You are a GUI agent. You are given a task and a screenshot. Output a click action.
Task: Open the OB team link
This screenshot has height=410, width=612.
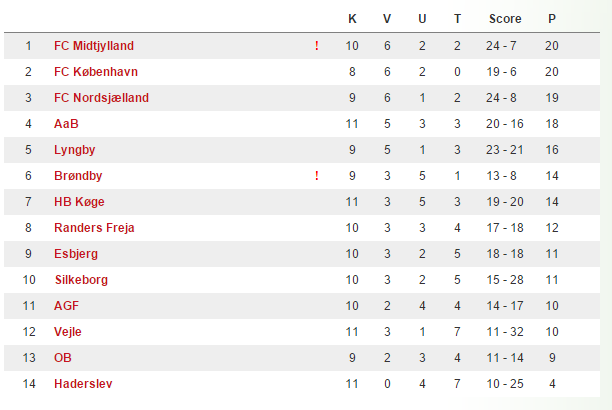point(62,358)
